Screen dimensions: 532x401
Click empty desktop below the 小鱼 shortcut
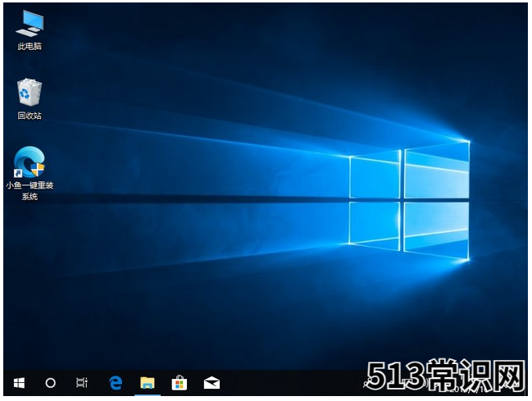[30, 271]
